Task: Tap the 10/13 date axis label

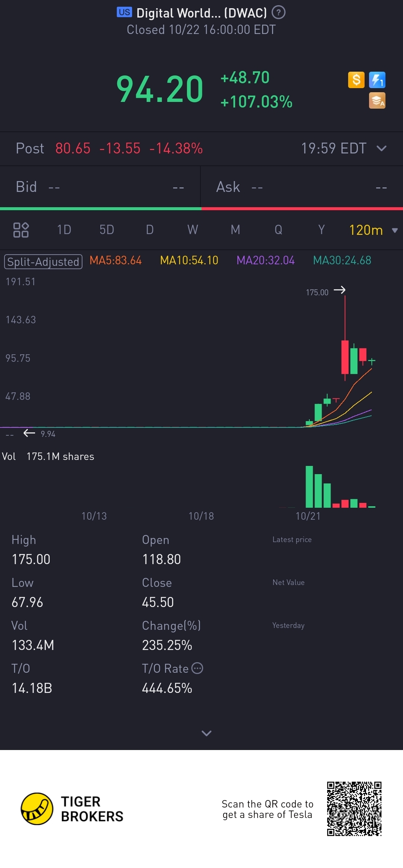Action: click(x=94, y=516)
